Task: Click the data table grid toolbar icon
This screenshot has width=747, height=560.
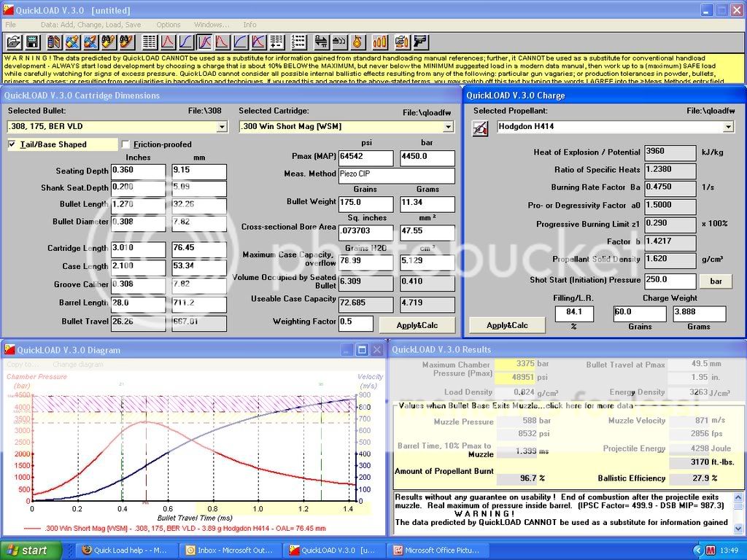Action: 150,42
